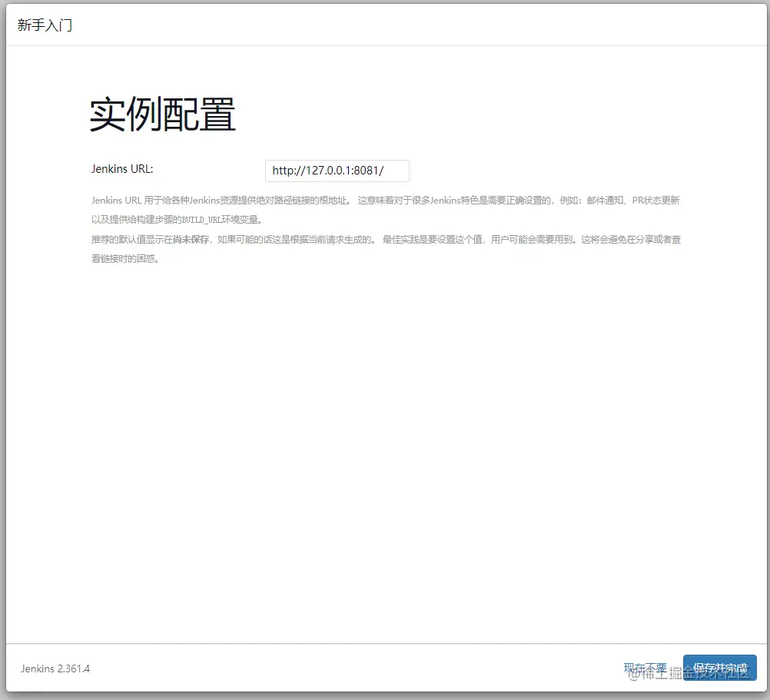The height and width of the screenshot is (700, 770).
Task: Click the 保存并完成 button
Action: click(719, 668)
